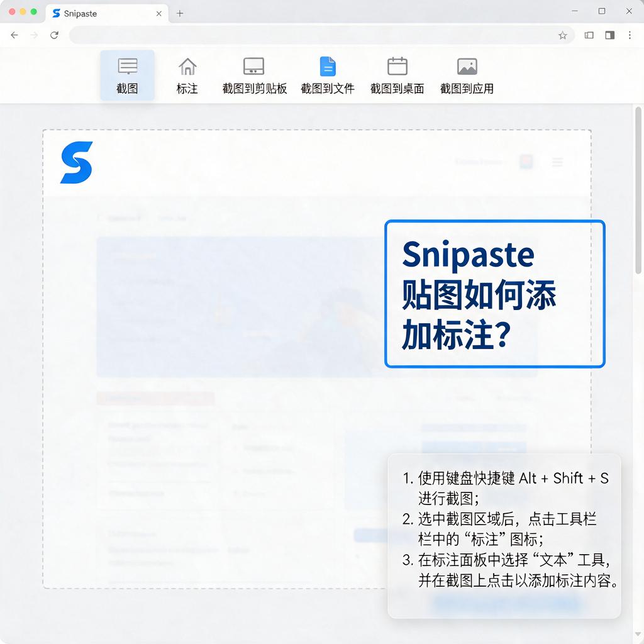Select the 截图 screenshot tool

click(127, 75)
